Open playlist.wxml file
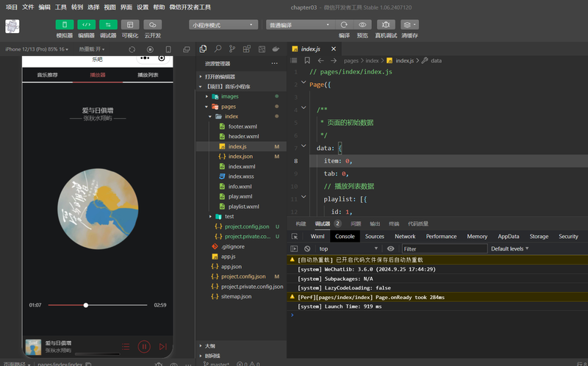The image size is (588, 366). [241, 207]
